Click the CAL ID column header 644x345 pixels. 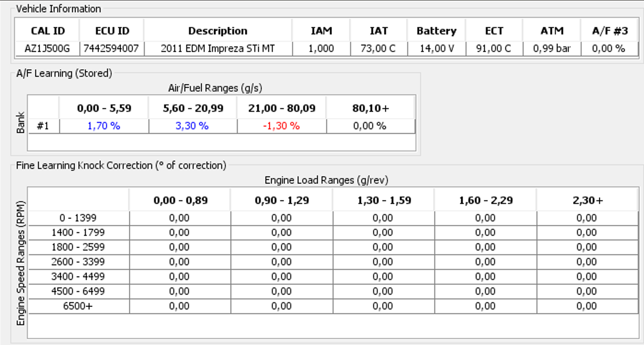tap(48, 31)
